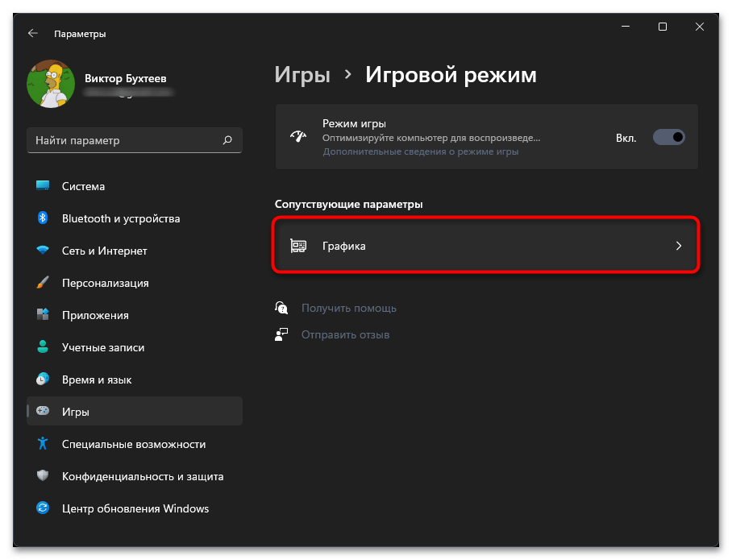The height and width of the screenshot is (560, 732).
Task: Focus the Найти параметр search field
Action: coord(135,140)
